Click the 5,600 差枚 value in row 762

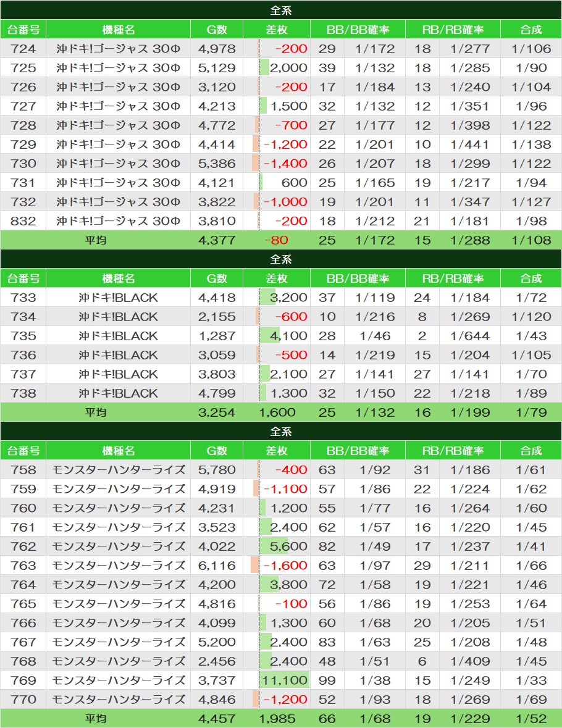(288, 546)
